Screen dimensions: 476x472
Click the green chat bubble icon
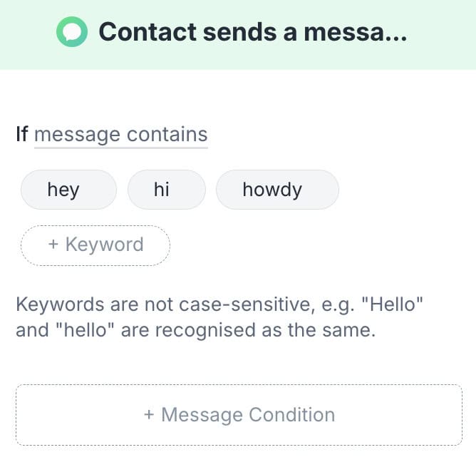point(72,32)
